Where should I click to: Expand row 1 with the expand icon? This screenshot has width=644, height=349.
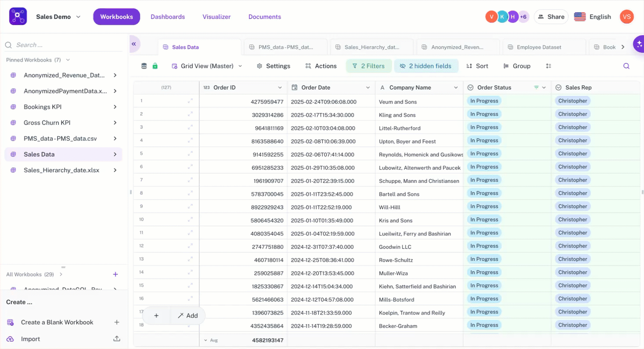(x=190, y=101)
